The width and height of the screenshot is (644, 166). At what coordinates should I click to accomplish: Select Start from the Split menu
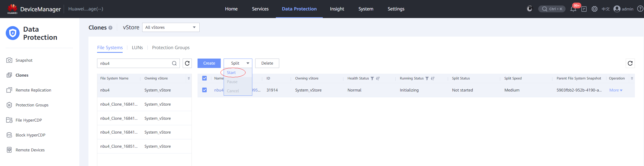click(231, 73)
